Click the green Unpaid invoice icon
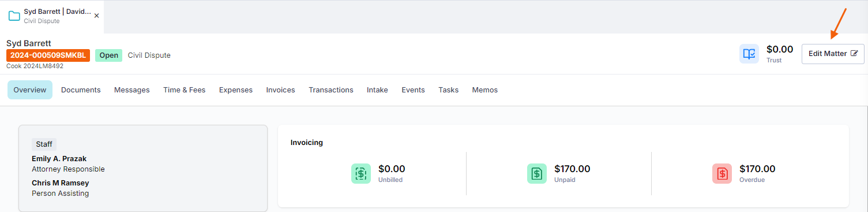868x212 pixels. (x=537, y=173)
